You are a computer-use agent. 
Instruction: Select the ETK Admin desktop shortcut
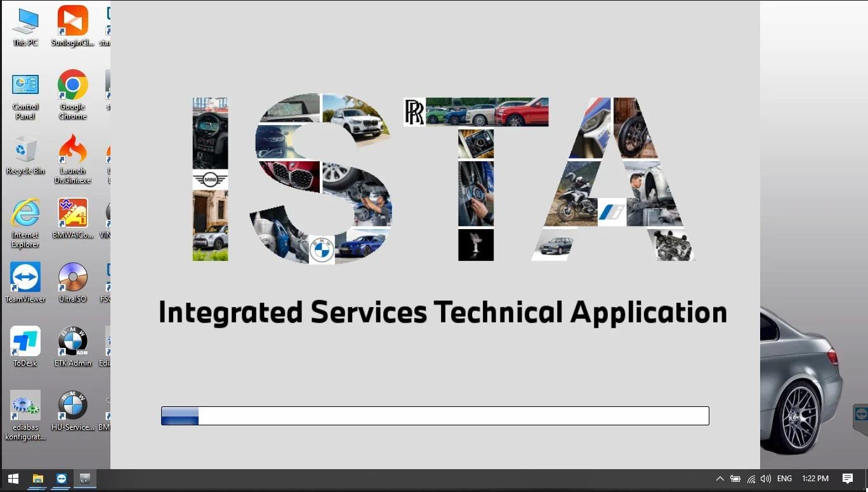(72, 347)
